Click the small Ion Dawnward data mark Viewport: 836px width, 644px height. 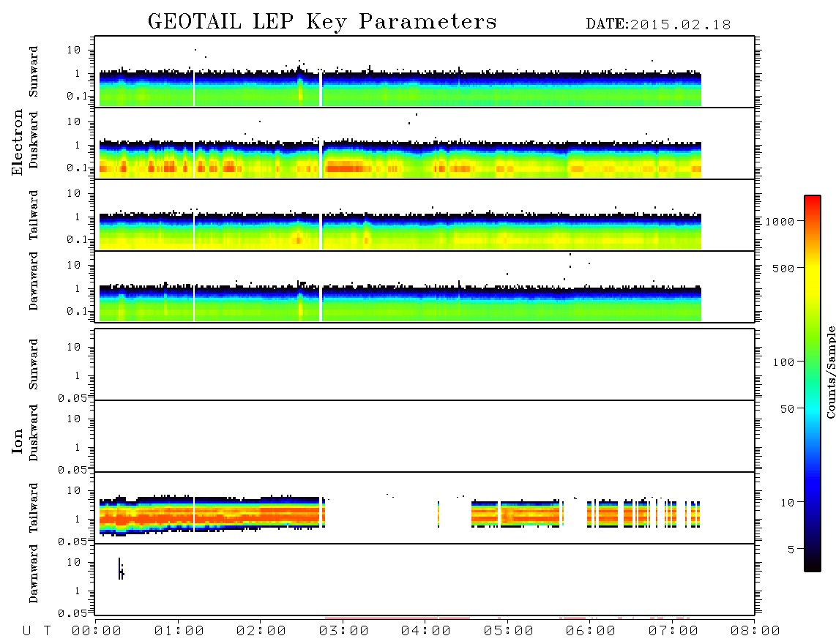[121, 569]
